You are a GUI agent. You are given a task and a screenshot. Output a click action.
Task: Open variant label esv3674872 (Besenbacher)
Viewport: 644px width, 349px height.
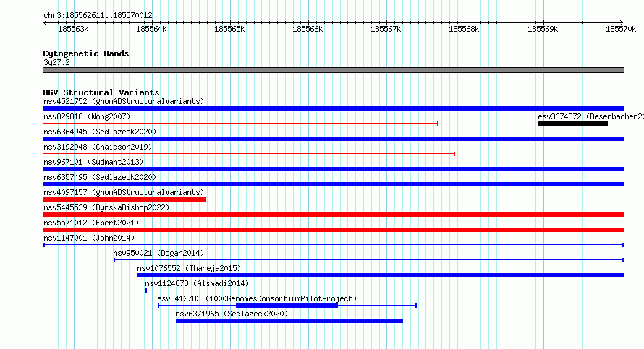point(590,116)
